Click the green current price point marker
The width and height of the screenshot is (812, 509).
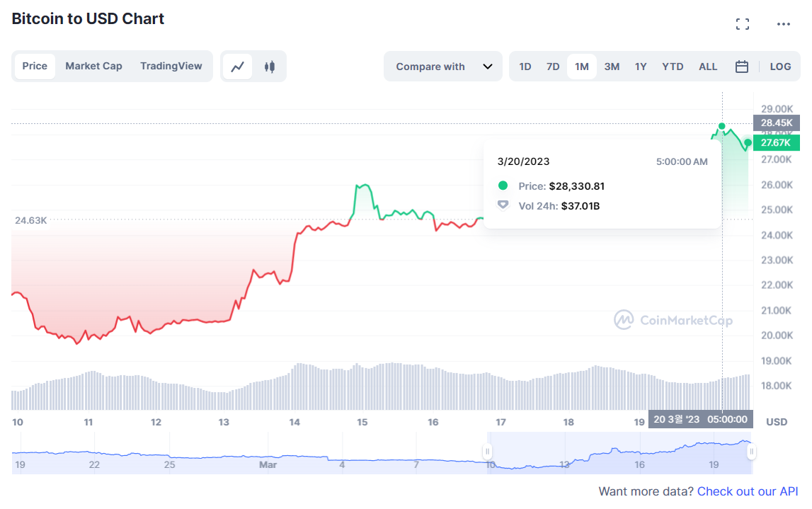pyautogui.click(x=748, y=143)
